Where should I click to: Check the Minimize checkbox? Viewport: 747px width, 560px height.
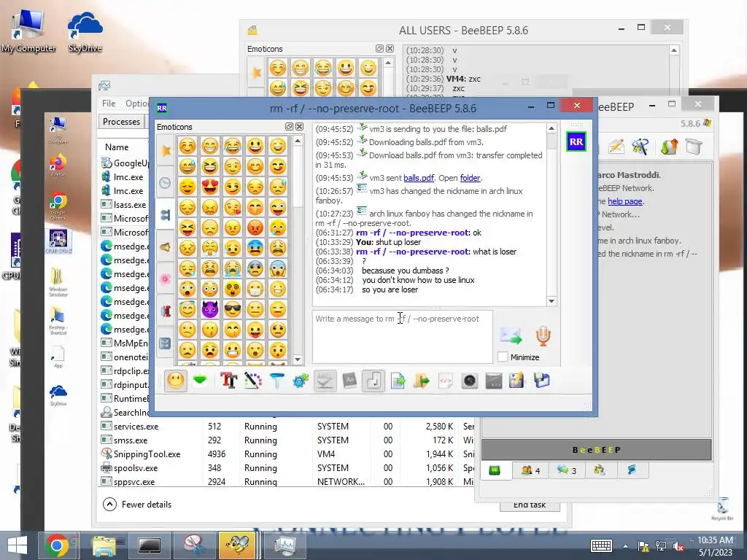click(502, 357)
